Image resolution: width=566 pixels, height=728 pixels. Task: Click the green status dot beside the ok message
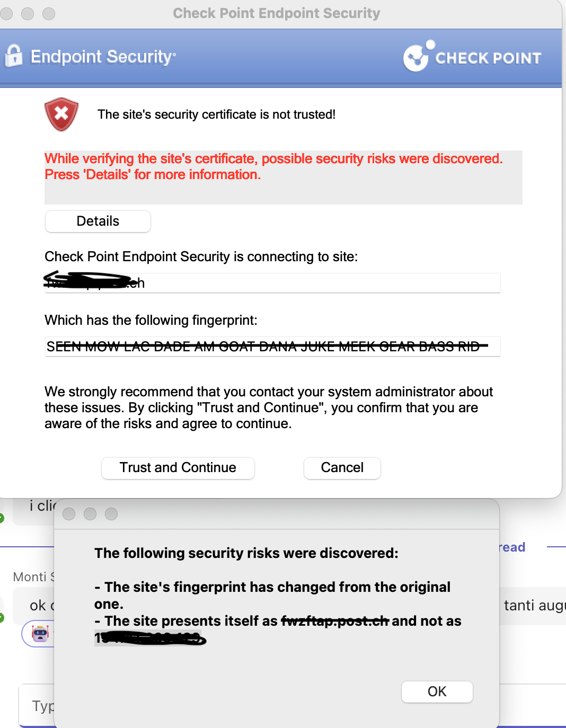(x=2, y=617)
